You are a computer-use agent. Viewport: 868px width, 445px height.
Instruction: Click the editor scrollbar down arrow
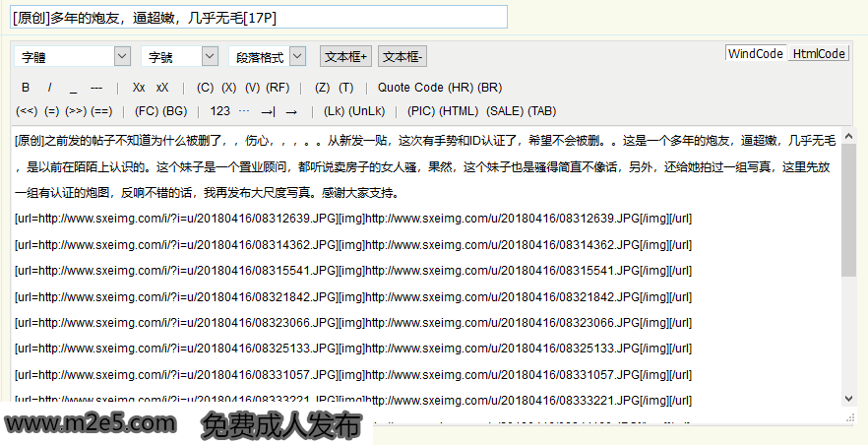[x=848, y=398]
